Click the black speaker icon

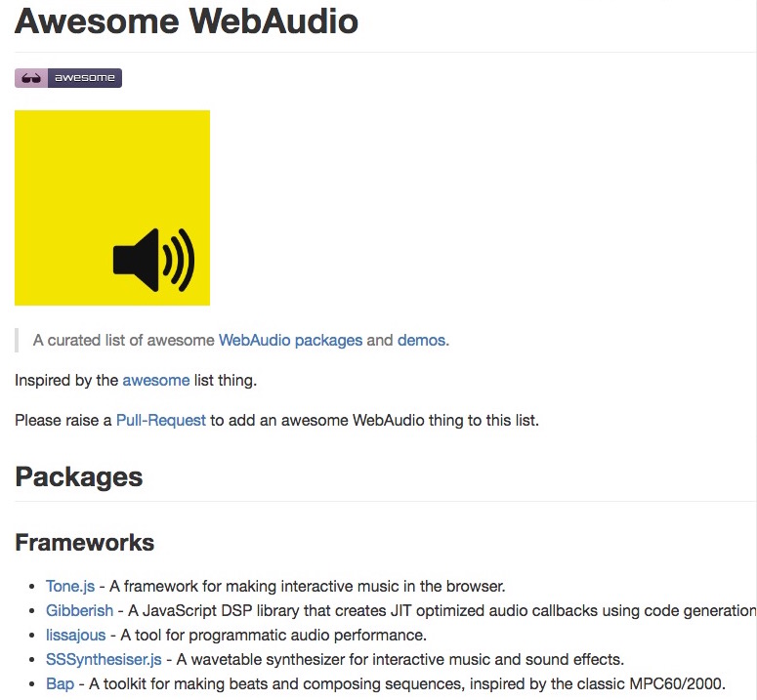click(x=153, y=260)
